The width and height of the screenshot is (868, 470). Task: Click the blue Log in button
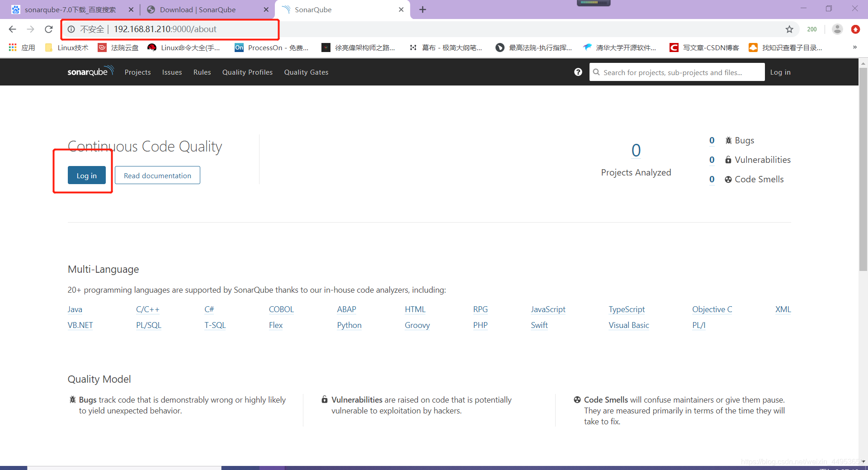(x=87, y=175)
